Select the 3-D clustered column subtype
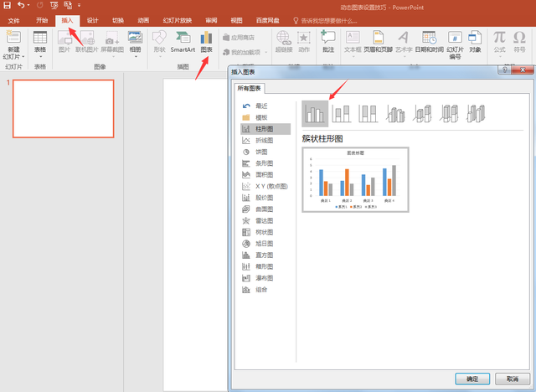536x392 pixels. point(395,114)
